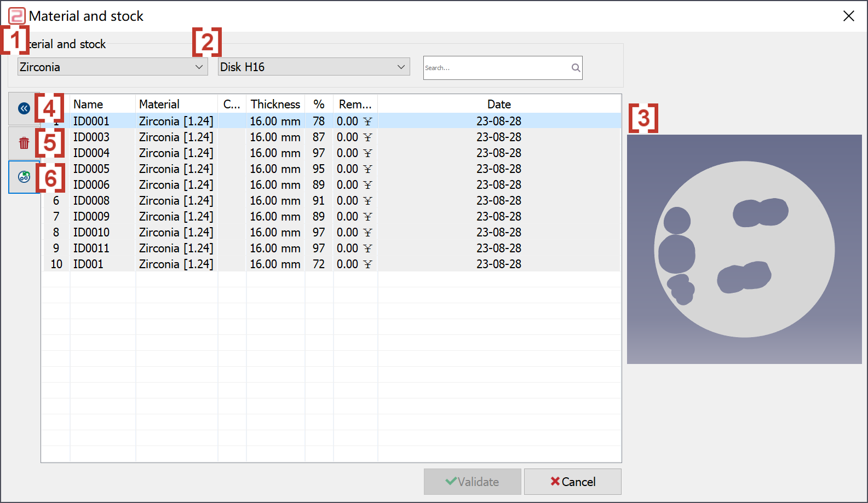Click the Cancel button
Viewport: 868px width, 503px height.
[x=573, y=482]
